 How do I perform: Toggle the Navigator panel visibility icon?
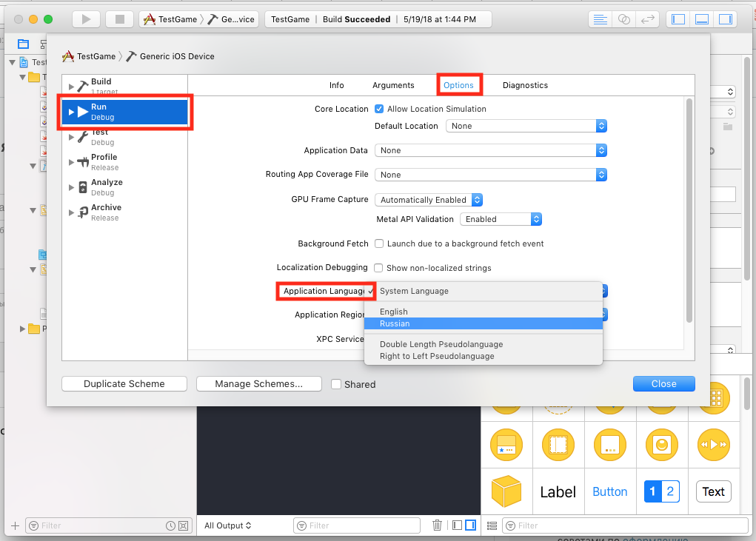coord(678,19)
